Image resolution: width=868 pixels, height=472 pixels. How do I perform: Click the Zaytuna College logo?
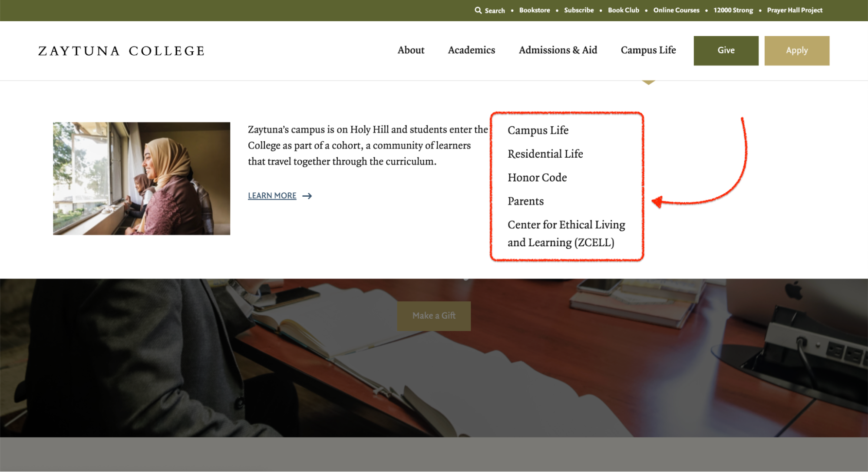click(x=122, y=51)
